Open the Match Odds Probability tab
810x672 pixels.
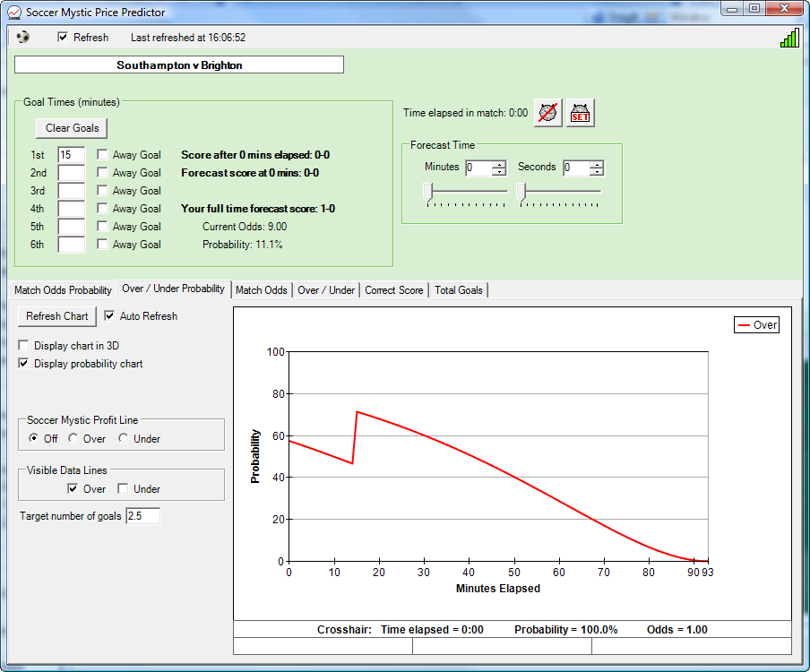click(63, 290)
